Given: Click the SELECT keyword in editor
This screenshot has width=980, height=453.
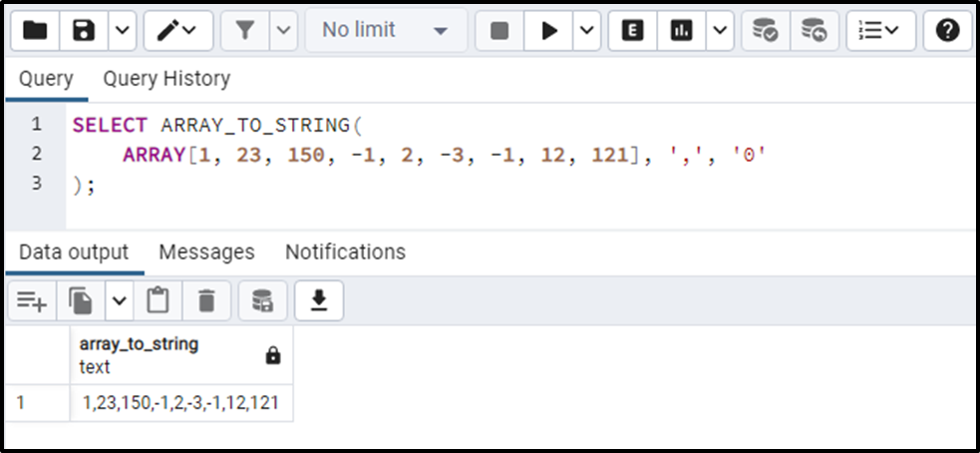Looking at the screenshot, I should (110, 125).
